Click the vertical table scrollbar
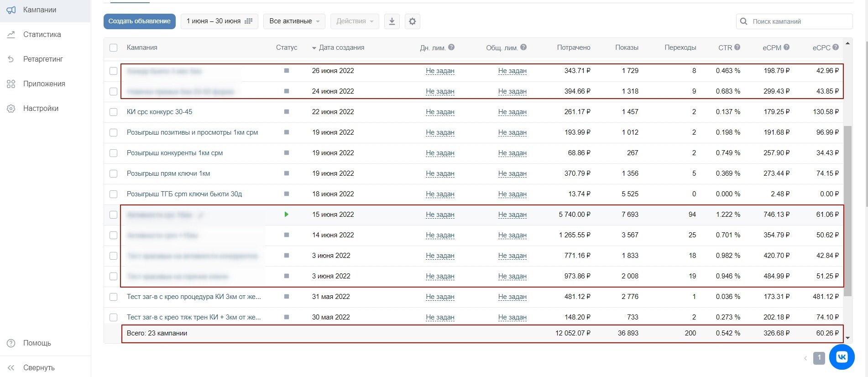The width and height of the screenshot is (868, 377). [x=847, y=210]
